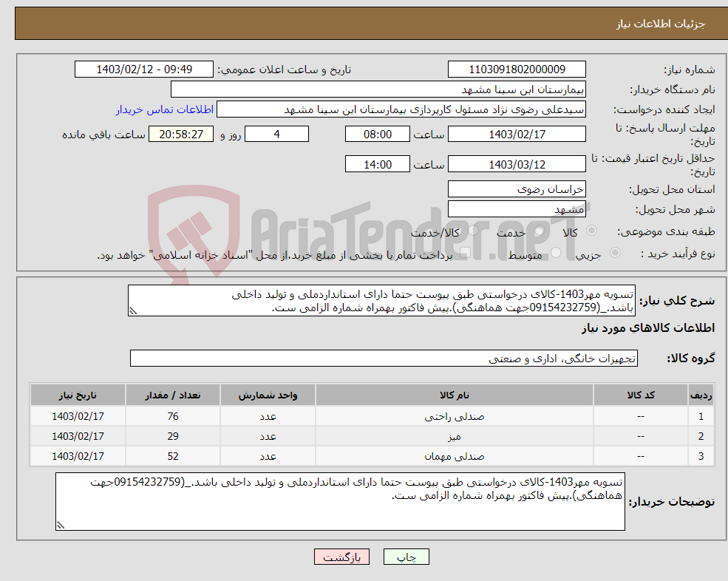Click the میز item name cell
This screenshot has width=728, height=581.
(x=455, y=437)
